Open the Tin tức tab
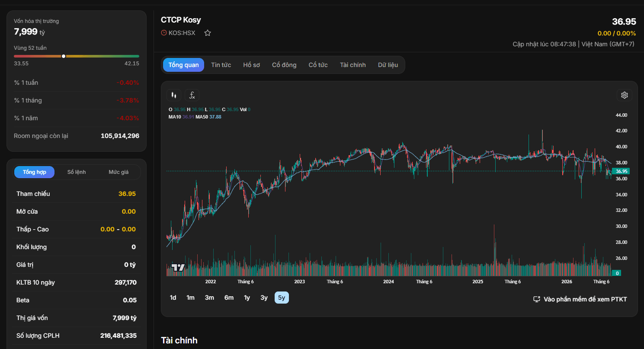 [x=221, y=65]
